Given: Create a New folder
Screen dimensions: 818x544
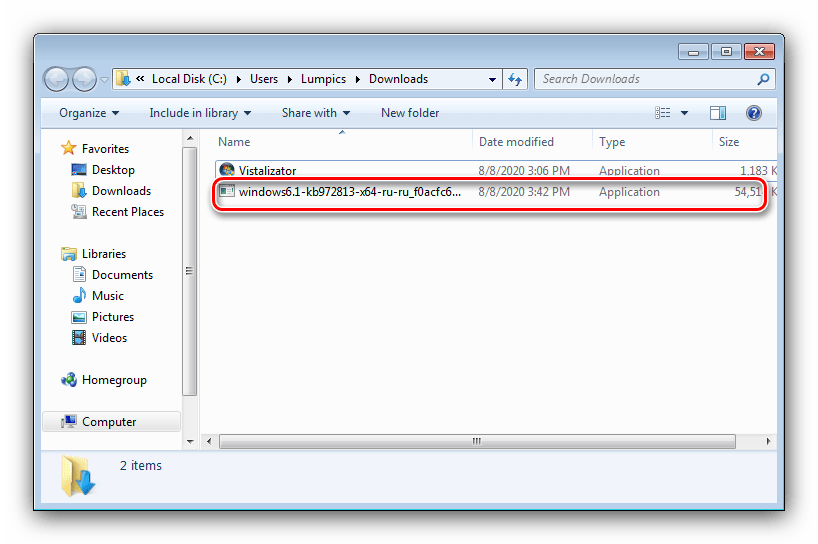Looking at the screenshot, I should coord(410,113).
